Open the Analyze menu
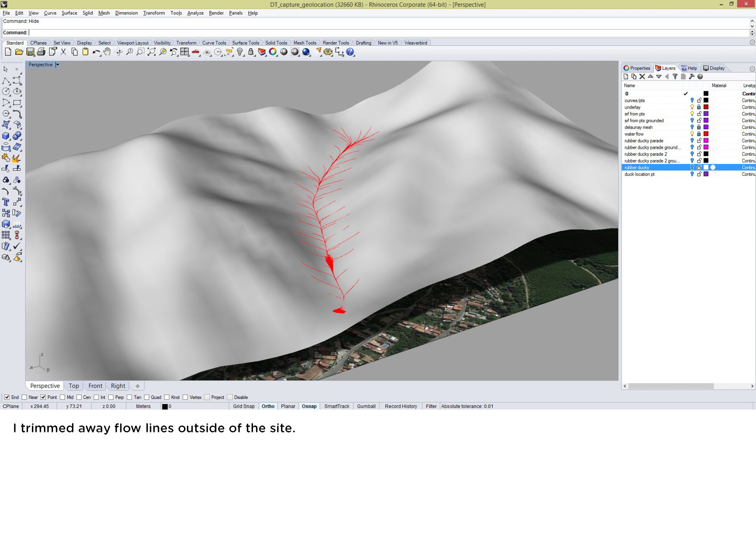756x535 pixels. [x=195, y=13]
